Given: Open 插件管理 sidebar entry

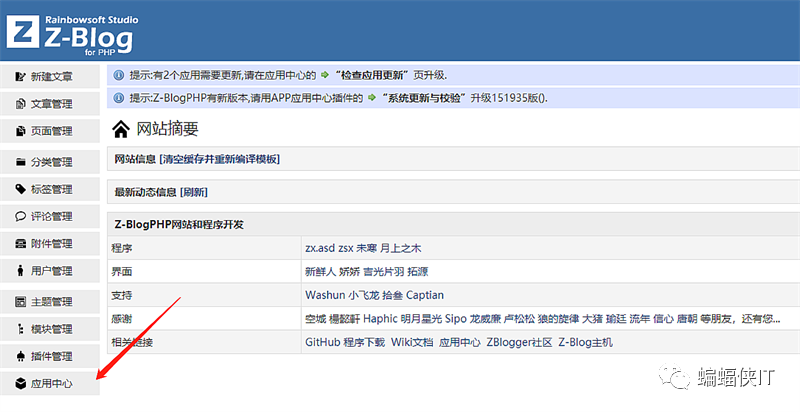Looking at the screenshot, I should 50,356.
